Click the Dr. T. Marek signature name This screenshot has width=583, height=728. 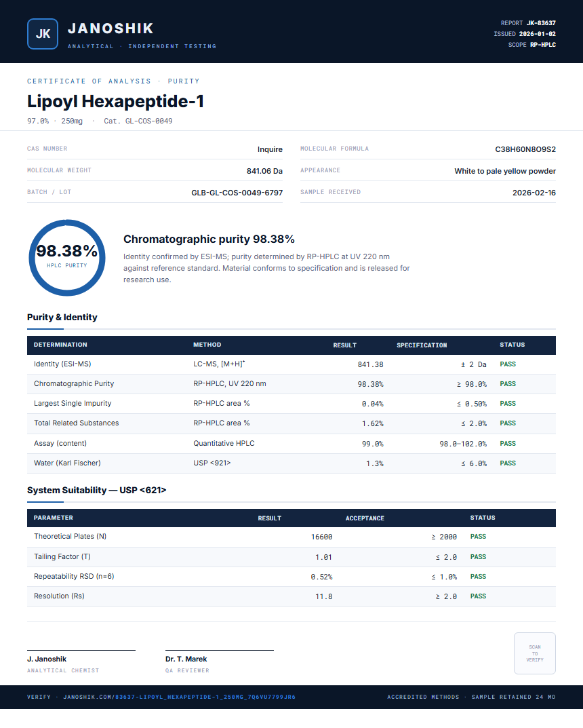pos(186,659)
